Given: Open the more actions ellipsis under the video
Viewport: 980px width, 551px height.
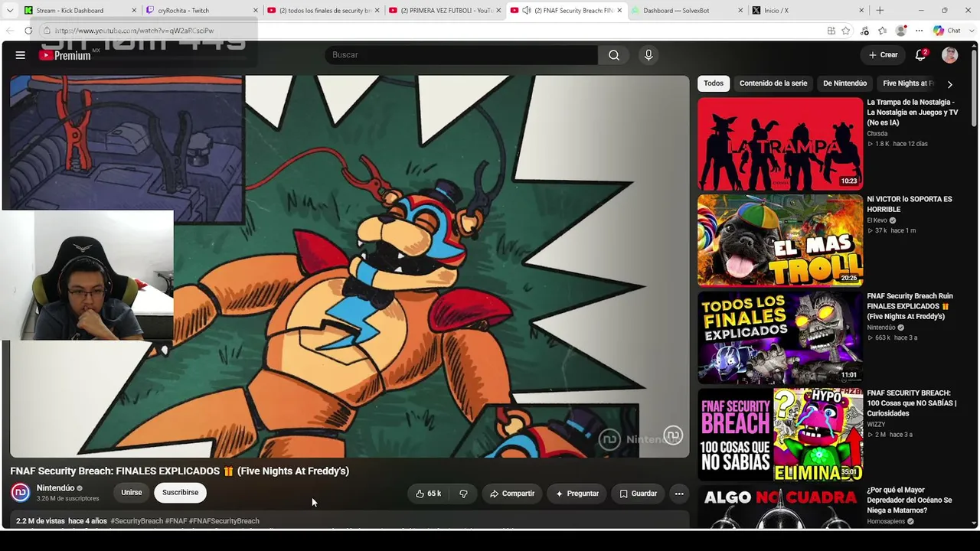Looking at the screenshot, I should tap(679, 494).
